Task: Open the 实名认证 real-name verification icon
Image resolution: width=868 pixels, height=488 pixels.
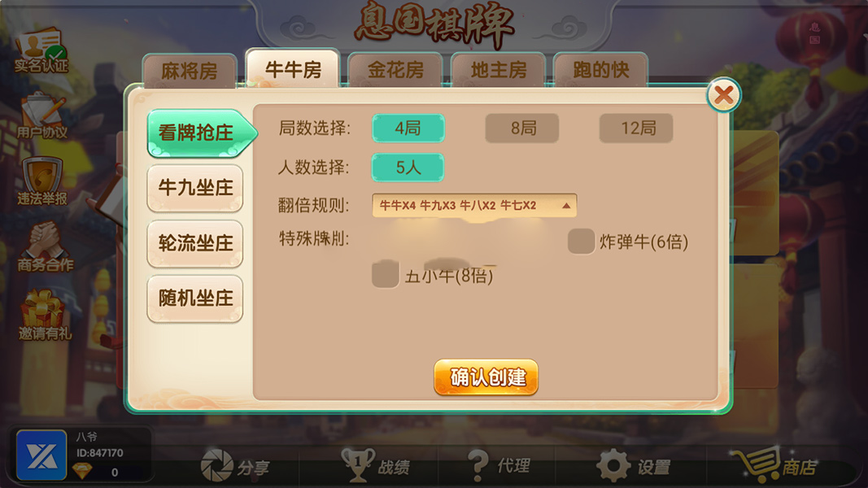Action: pos(41,51)
